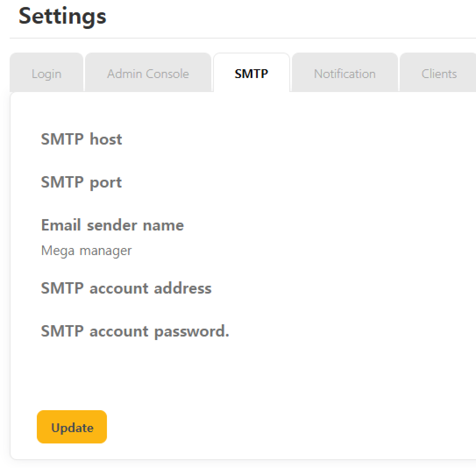Select the Mega manager sender value

click(x=86, y=251)
